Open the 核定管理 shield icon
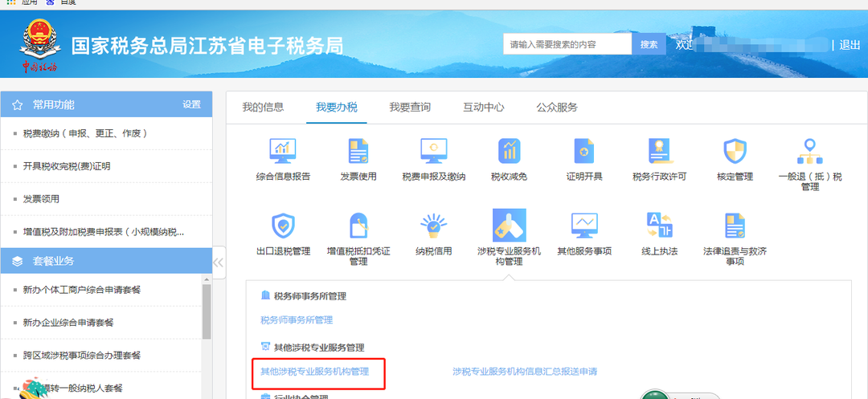Viewport: 868px width, 399px height. click(735, 151)
